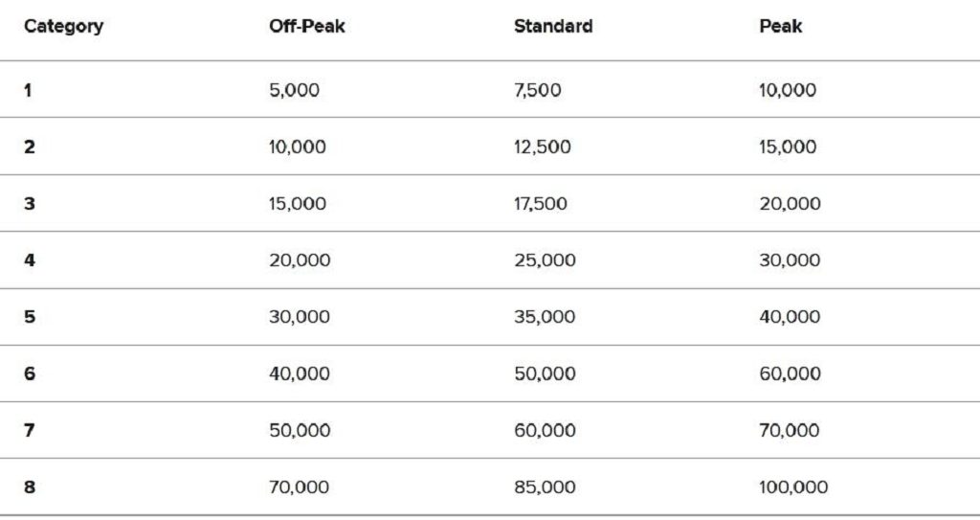Click the Peak column header
Screen dimensions: 980x520
point(780,27)
